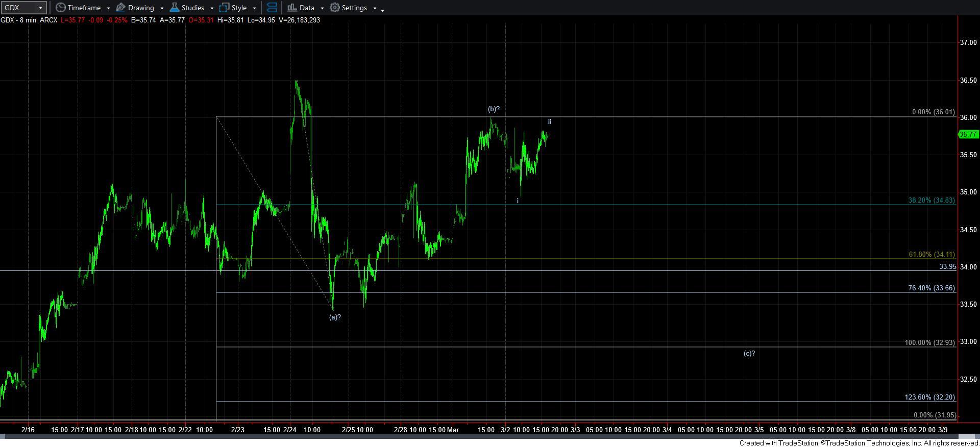Click the ask price A=35.77 text
This screenshot has height=447, width=980.
click(173, 20)
